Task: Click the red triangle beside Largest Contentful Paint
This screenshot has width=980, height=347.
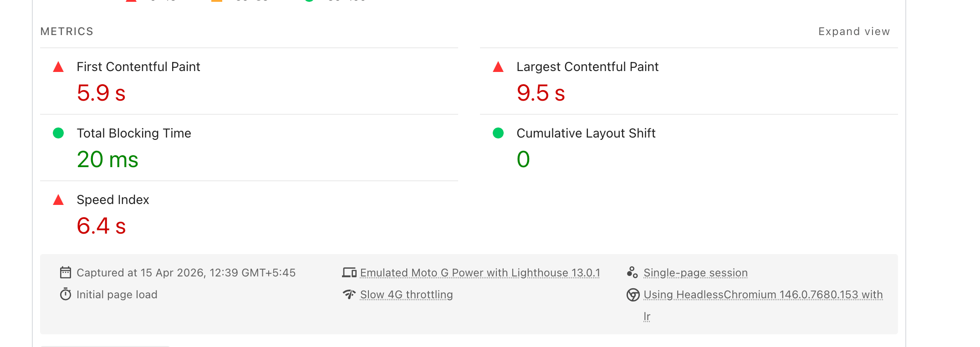Action: (497, 67)
